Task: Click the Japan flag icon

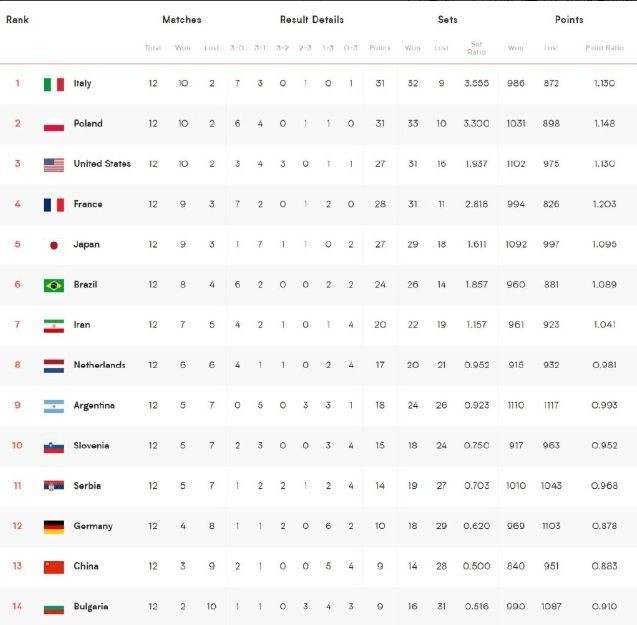Action: (54, 245)
